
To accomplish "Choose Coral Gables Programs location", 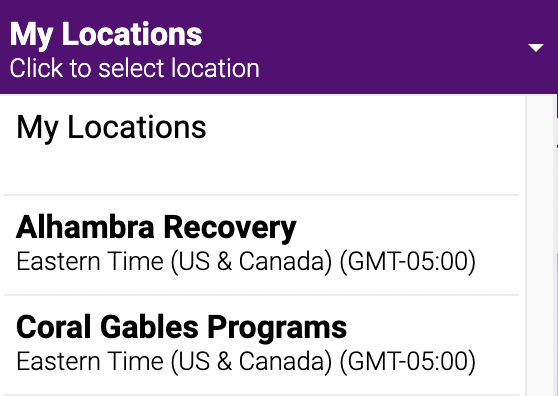I will [262, 345].
